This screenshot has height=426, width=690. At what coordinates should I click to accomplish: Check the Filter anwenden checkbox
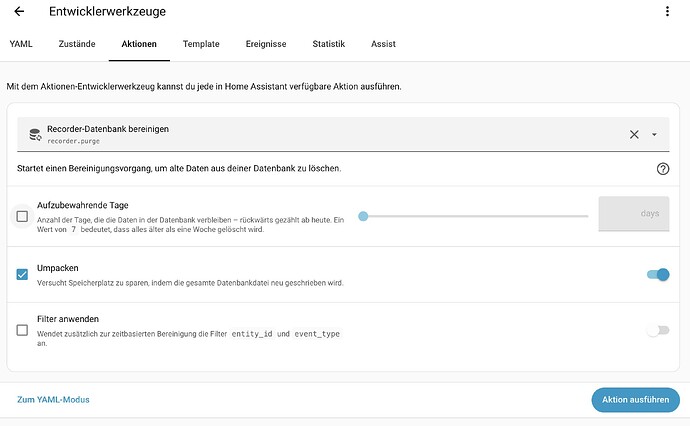point(22,330)
